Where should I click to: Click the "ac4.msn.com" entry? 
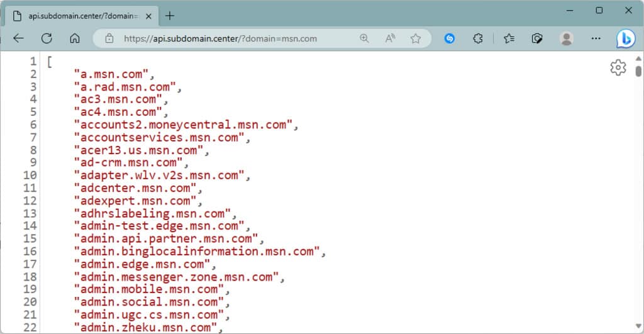tap(118, 112)
